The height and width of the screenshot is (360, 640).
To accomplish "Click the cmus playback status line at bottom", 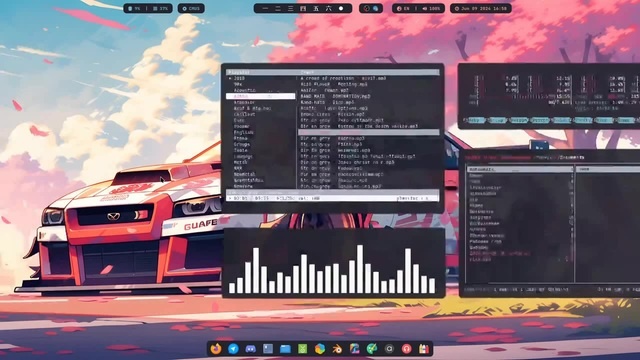I will 333,198.
